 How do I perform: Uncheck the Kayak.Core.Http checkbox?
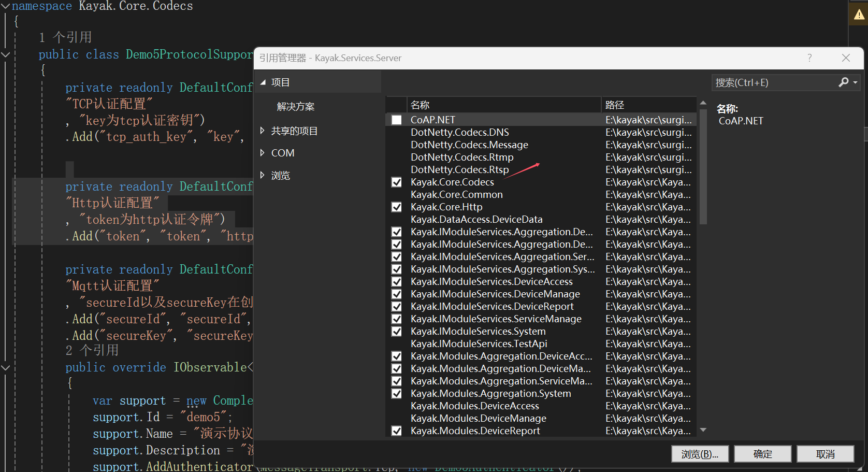(x=397, y=207)
